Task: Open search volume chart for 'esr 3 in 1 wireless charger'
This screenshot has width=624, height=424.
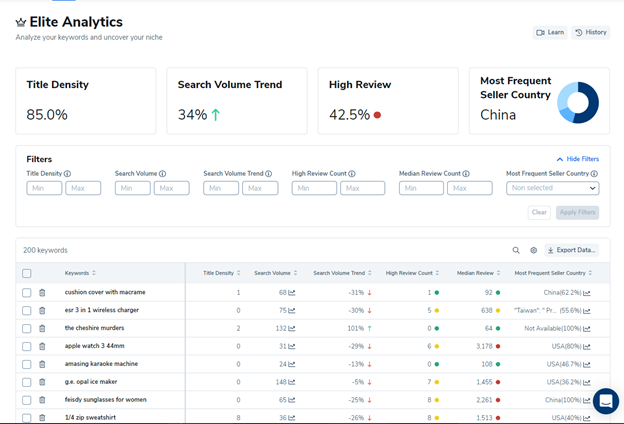Action: coord(292,310)
